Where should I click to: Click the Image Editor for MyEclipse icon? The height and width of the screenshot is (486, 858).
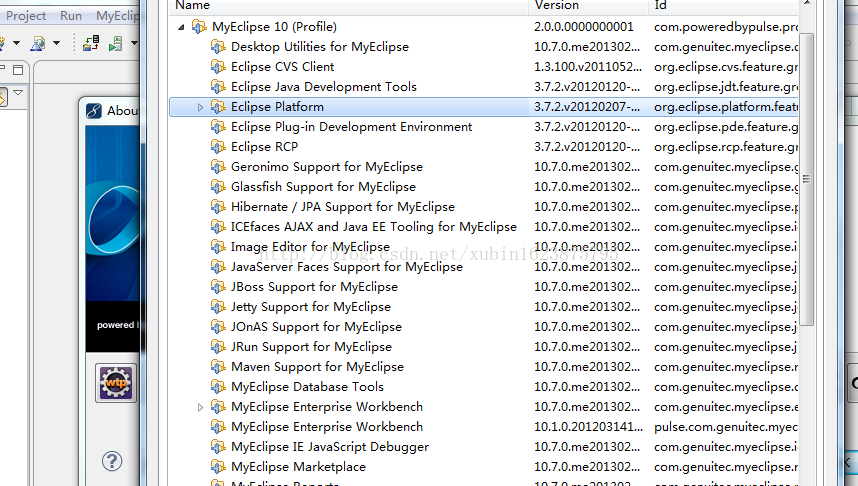[218, 247]
